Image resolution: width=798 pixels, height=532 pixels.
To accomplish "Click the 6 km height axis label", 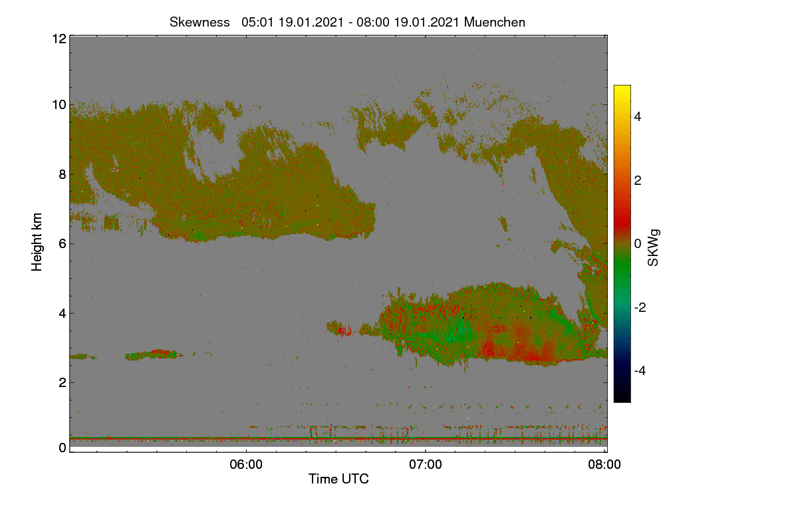I will pos(63,243).
